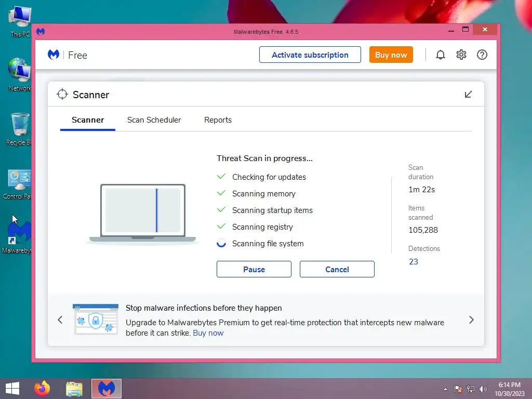Click the 'Scanning file system' step
This screenshot has width=532, height=399.
[x=268, y=243]
